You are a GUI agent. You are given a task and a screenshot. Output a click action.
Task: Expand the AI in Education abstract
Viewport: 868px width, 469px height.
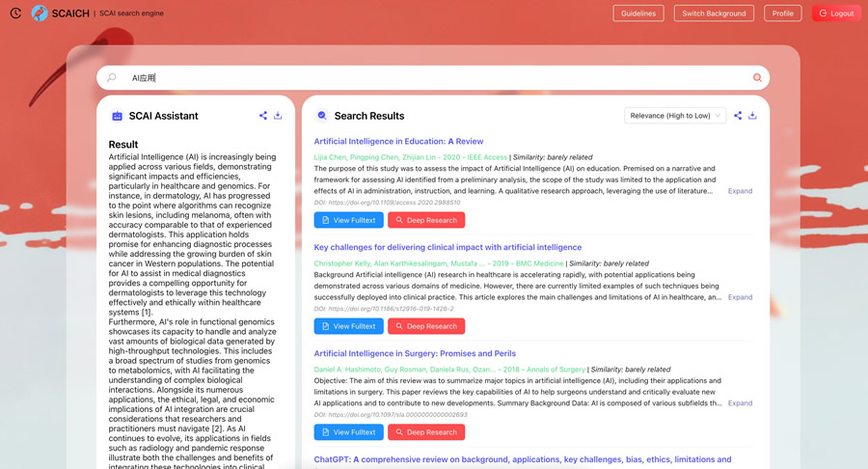tap(740, 191)
